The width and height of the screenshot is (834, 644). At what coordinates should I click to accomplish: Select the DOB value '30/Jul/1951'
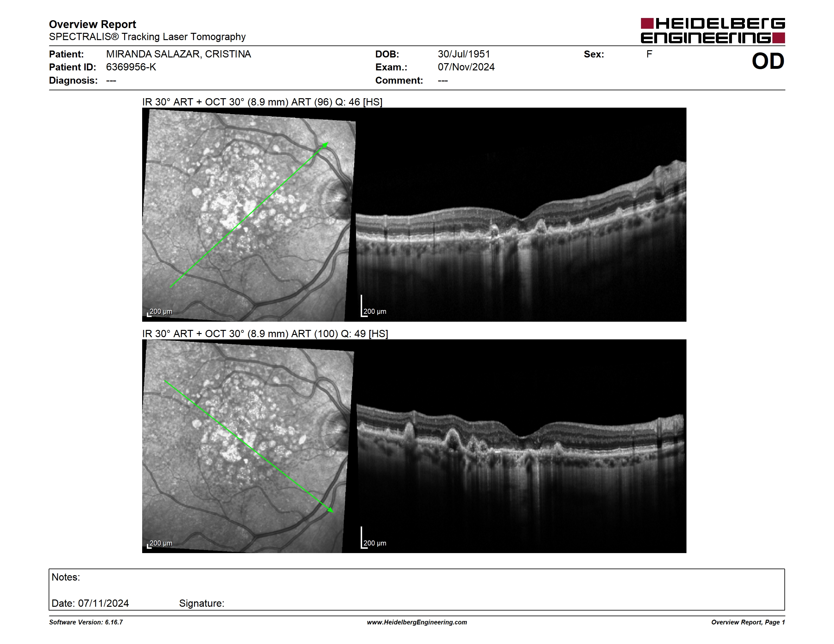[463, 54]
